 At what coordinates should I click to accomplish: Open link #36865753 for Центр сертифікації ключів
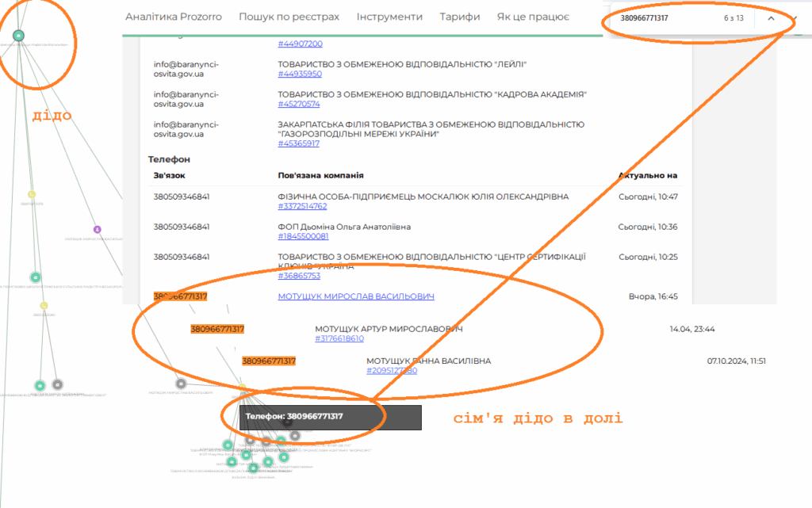point(299,276)
